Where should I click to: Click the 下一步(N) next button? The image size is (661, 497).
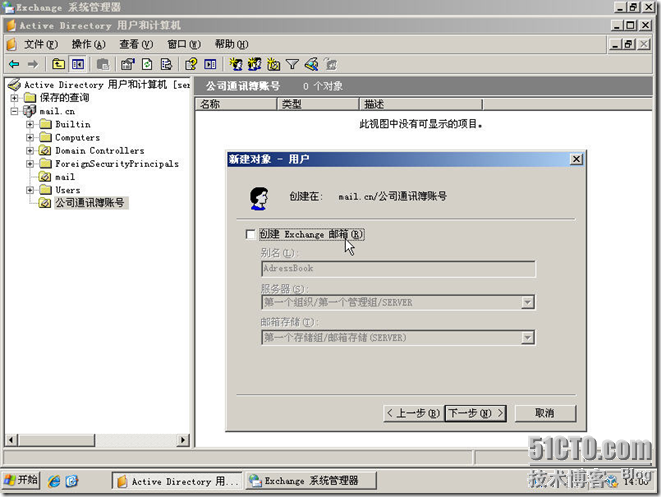click(x=476, y=413)
